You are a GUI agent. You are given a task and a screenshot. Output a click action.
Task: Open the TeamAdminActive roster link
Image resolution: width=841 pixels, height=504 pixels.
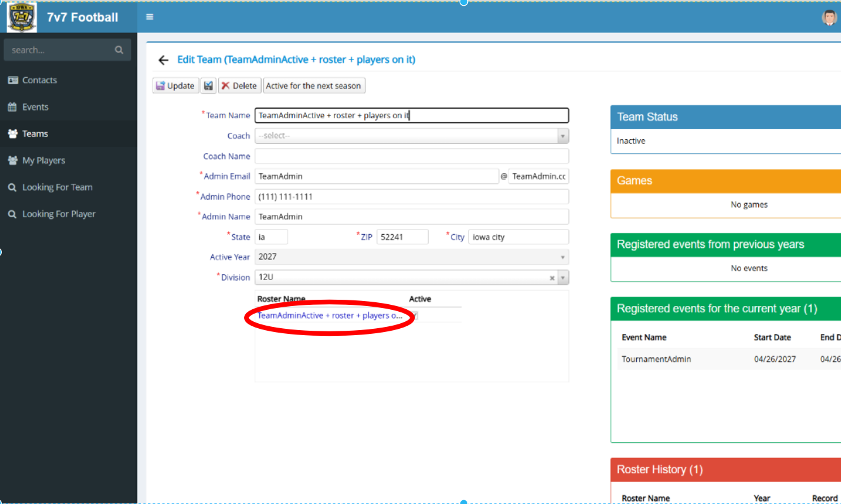coord(329,316)
